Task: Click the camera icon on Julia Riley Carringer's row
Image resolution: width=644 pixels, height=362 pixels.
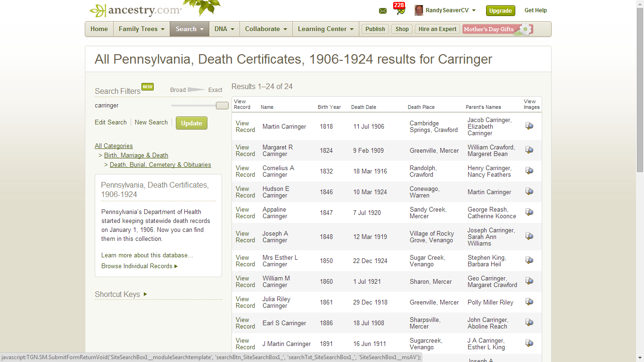Action: 529,302
